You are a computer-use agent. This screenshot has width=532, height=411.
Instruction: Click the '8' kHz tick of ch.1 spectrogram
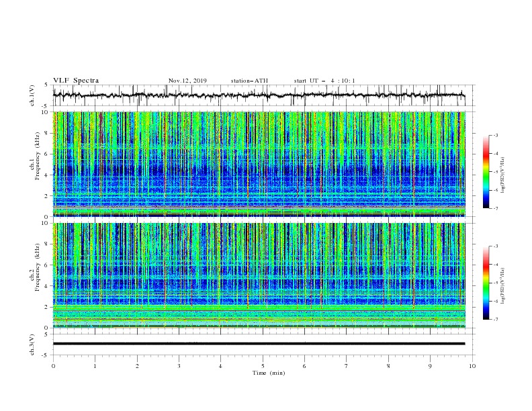point(47,133)
